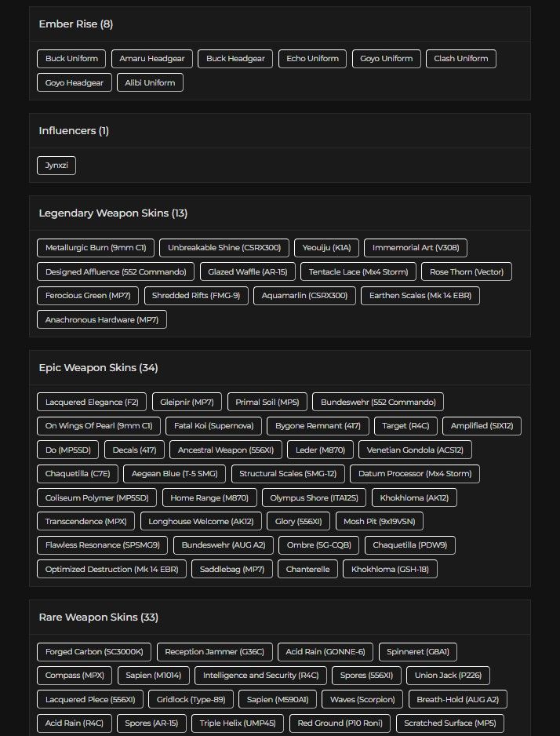Select the Chanterelle tag
The height and width of the screenshot is (736, 560).
[x=307, y=570]
